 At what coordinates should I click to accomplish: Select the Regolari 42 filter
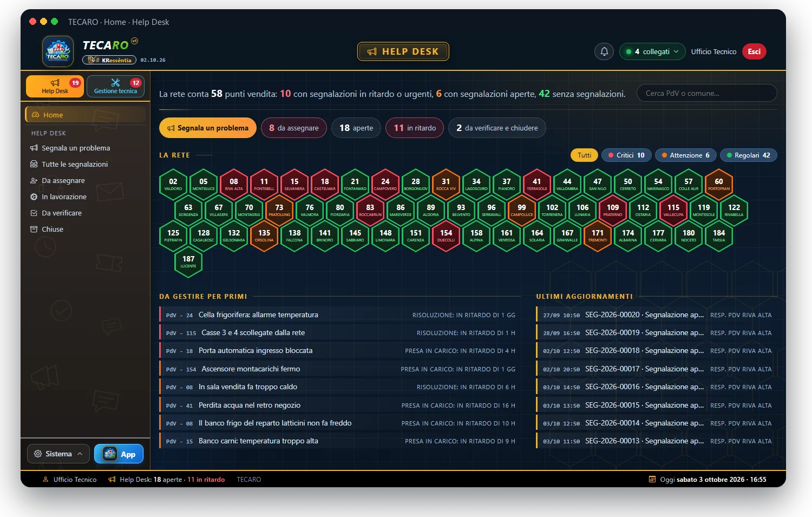click(x=749, y=155)
